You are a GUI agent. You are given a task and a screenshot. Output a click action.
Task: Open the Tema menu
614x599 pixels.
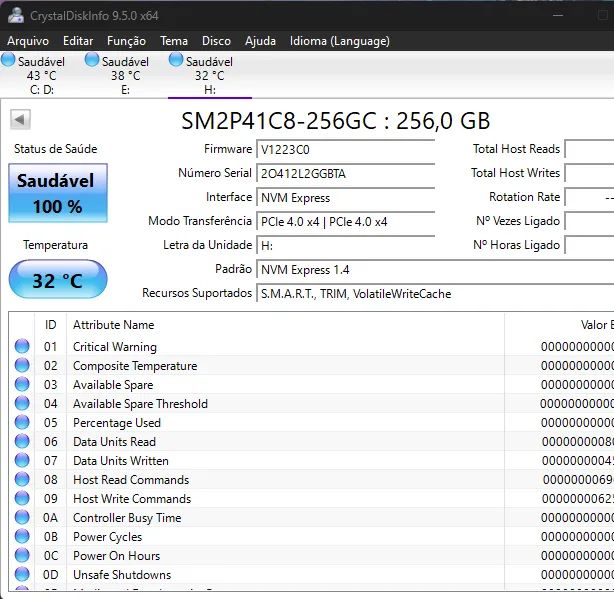coord(174,41)
